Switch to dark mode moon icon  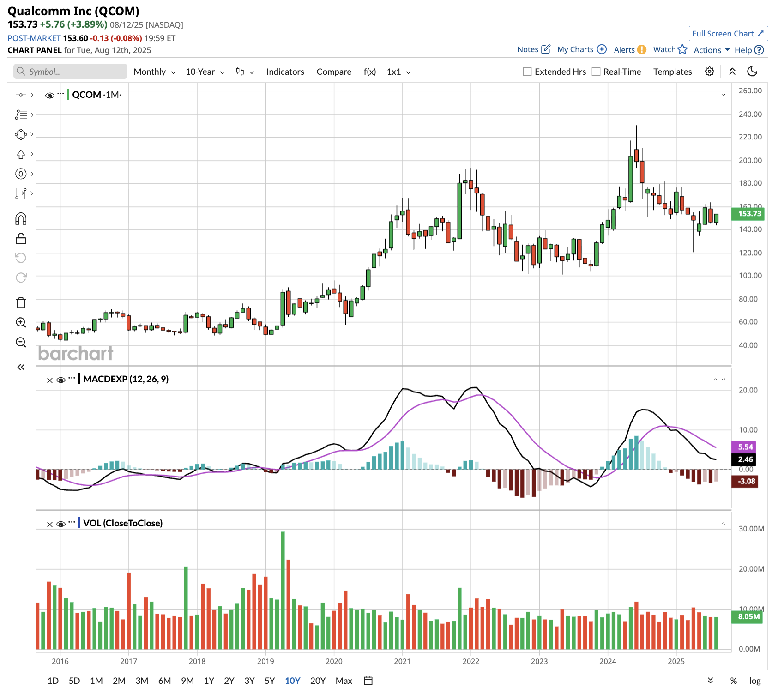point(752,71)
